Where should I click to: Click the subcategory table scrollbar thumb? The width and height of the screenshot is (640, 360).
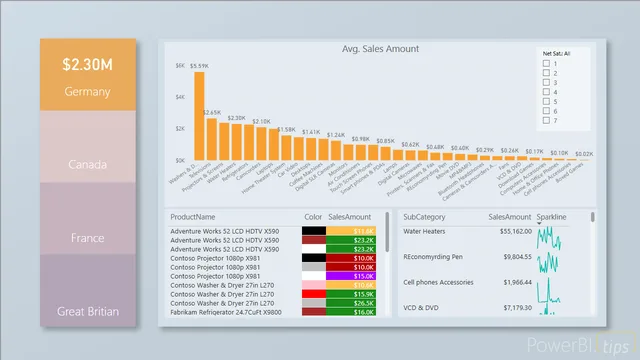click(x=593, y=217)
